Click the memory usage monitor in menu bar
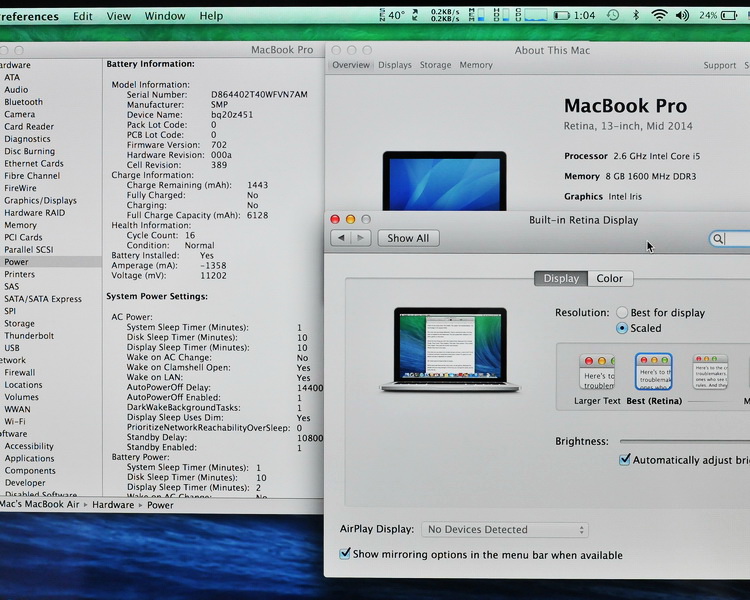 (x=477, y=15)
